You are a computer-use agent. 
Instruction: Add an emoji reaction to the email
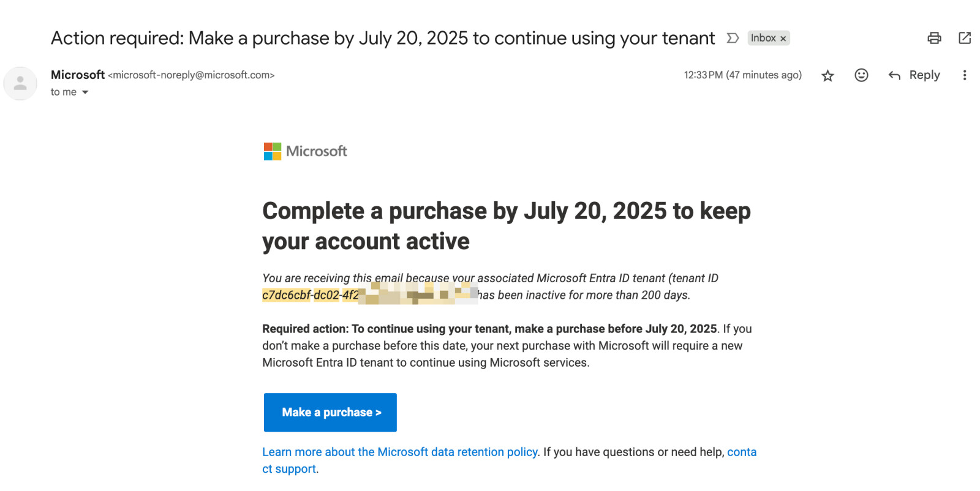(x=861, y=75)
